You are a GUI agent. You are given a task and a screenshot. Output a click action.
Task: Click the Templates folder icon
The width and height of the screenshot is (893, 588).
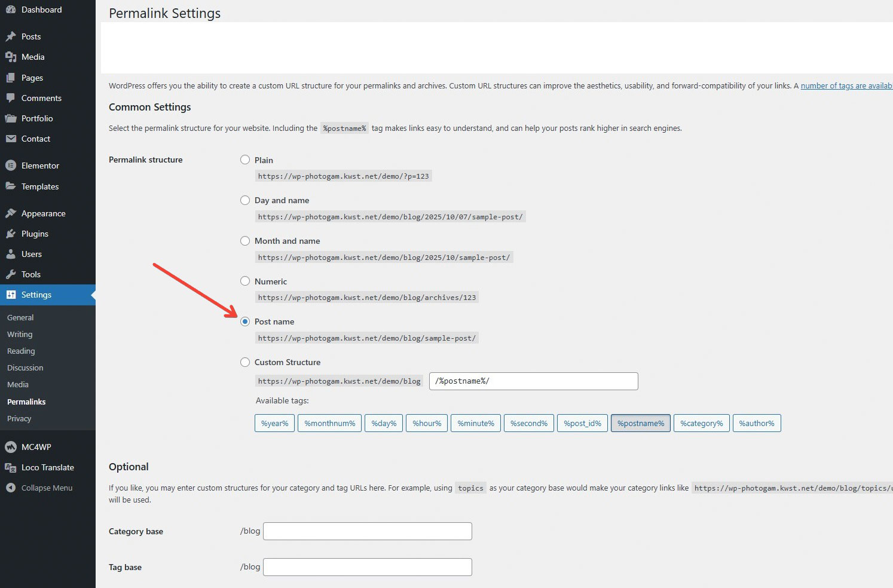tap(11, 186)
